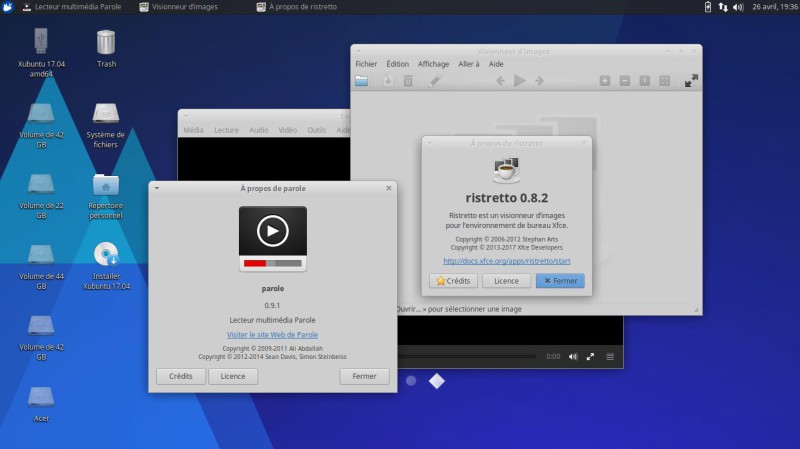
Task: Open the Affichage menu in Ristretto
Action: [x=433, y=64]
